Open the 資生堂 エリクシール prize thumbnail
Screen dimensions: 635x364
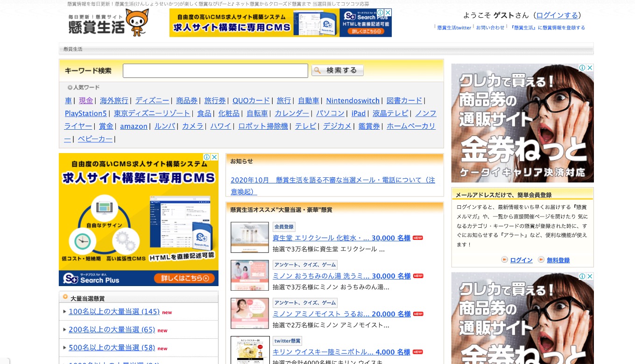pyautogui.click(x=250, y=237)
